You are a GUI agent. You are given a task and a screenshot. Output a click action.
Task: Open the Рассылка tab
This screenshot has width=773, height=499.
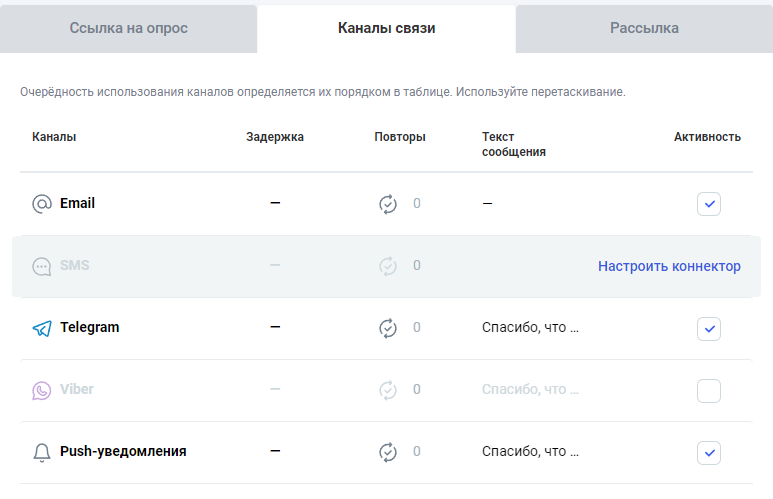coord(644,28)
